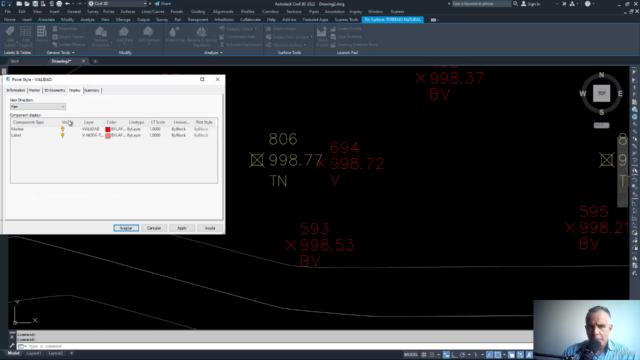
Task: Click the Redo arrow icon
Action: [79, 4]
